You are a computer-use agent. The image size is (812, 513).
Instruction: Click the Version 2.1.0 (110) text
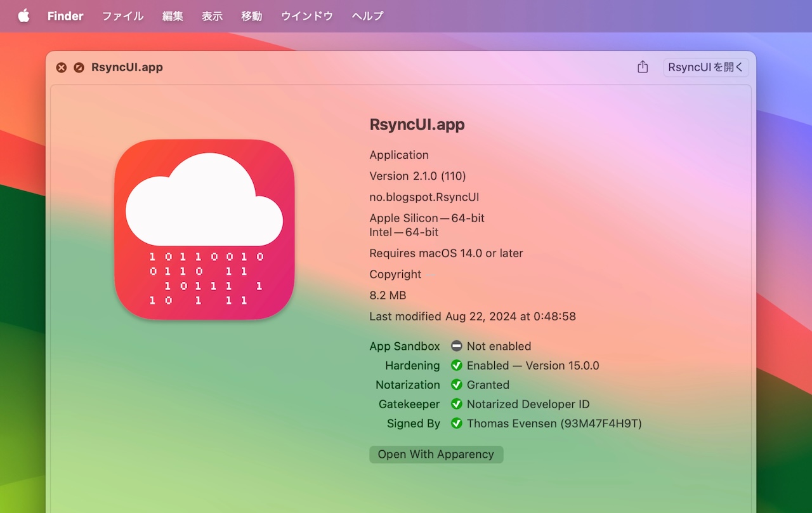coord(417,176)
